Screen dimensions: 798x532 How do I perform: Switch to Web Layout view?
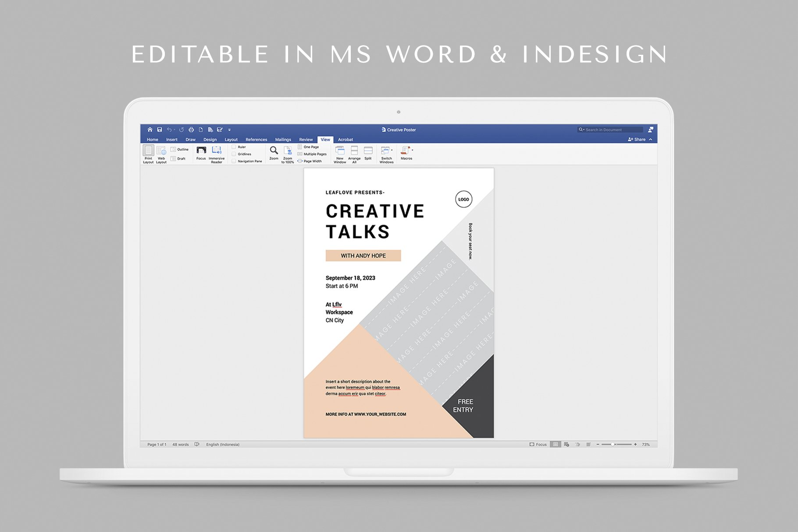pyautogui.click(x=161, y=151)
